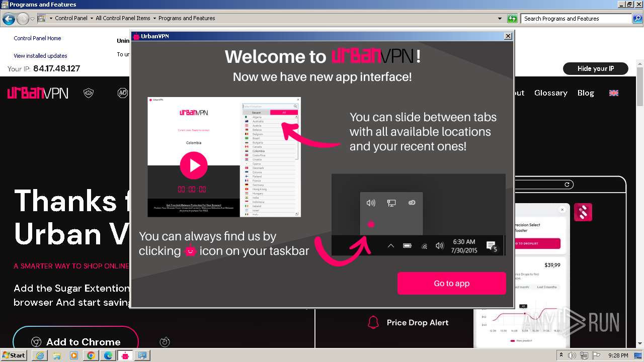Open Blog link in website navigation

pos(586,93)
